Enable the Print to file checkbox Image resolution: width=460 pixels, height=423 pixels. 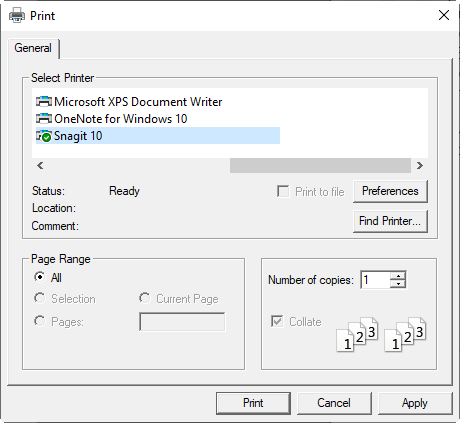(x=283, y=191)
